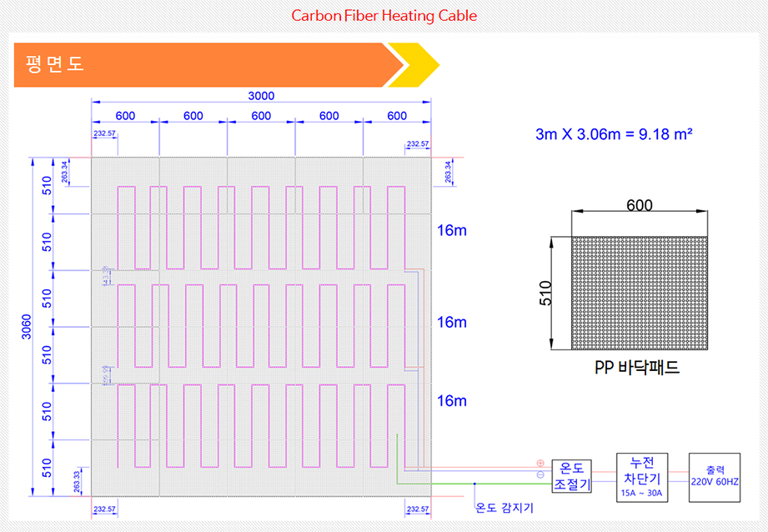Select the 누전 차단기 breaker box
768x532 pixels.
click(x=642, y=478)
